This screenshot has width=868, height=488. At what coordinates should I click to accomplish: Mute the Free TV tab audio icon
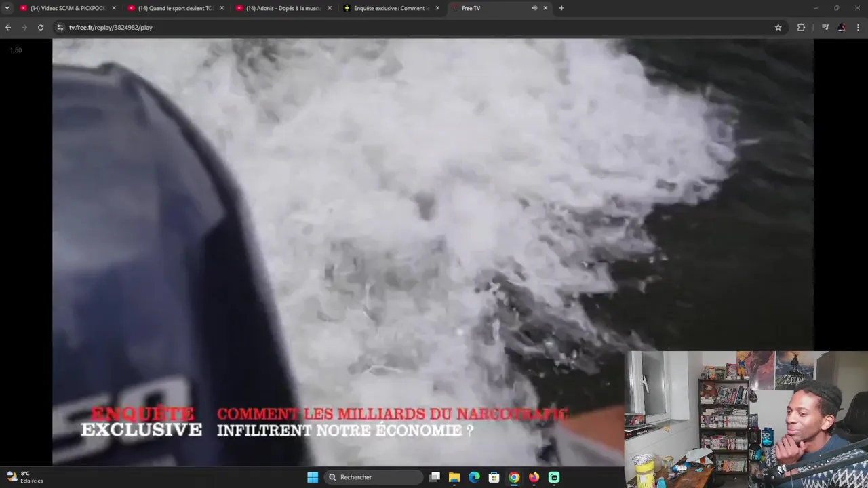pyautogui.click(x=534, y=8)
